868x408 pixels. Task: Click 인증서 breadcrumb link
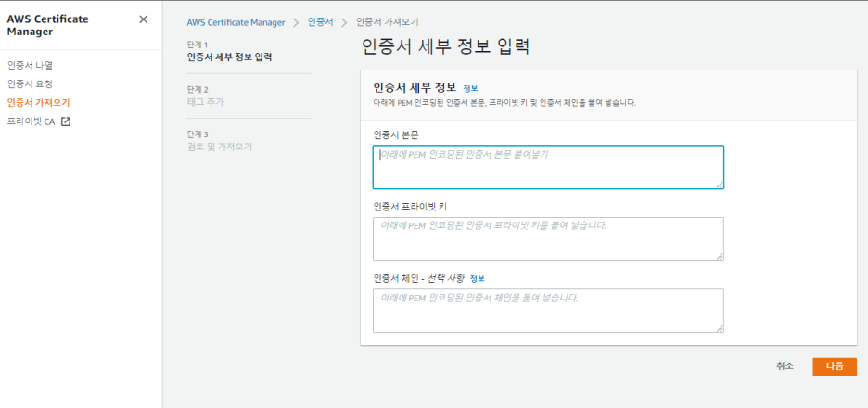(x=320, y=21)
